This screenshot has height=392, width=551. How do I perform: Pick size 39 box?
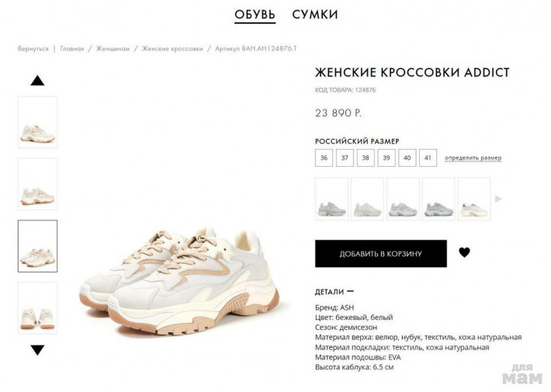386,158
